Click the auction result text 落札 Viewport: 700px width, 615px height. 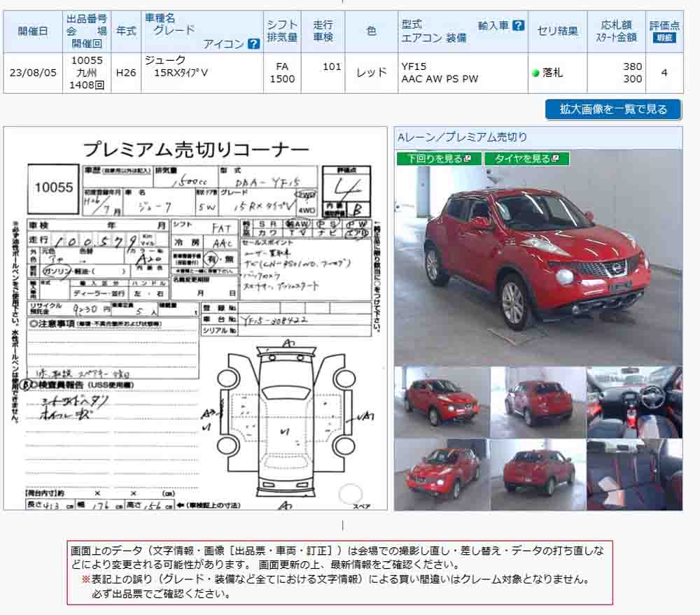(x=553, y=73)
